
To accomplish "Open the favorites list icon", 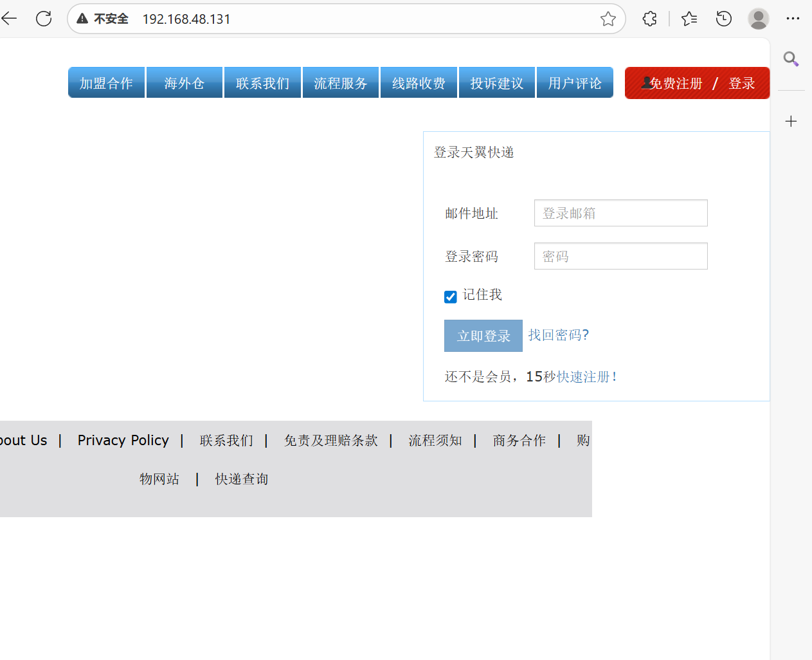I will point(689,19).
